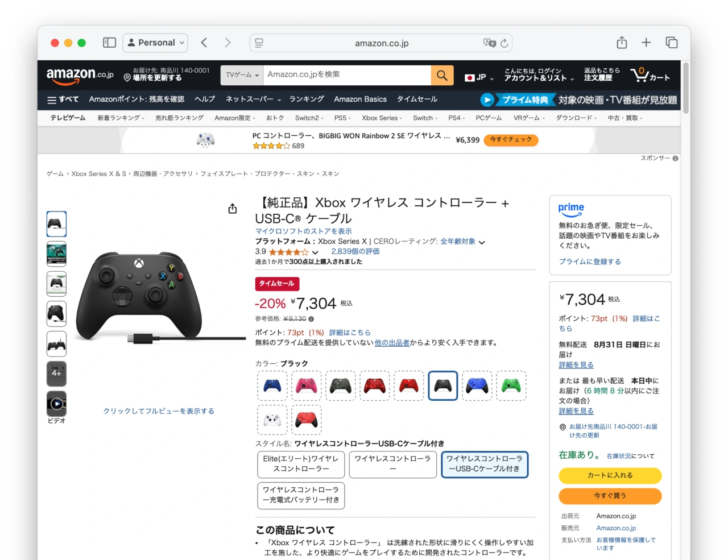Choose the 充電式バッテリー付き style option

(301, 495)
